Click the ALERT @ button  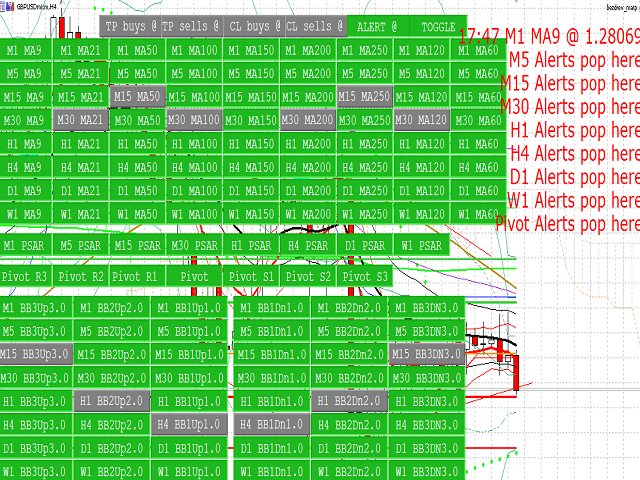(x=378, y=27)
